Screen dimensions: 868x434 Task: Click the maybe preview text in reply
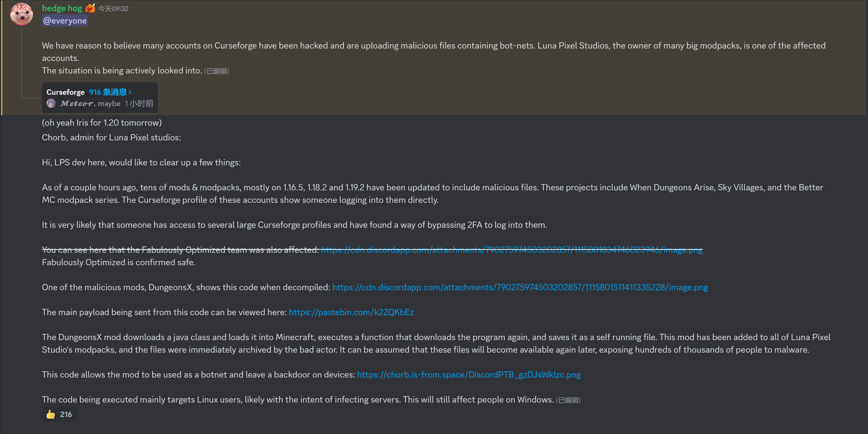(x=108, y=104)
